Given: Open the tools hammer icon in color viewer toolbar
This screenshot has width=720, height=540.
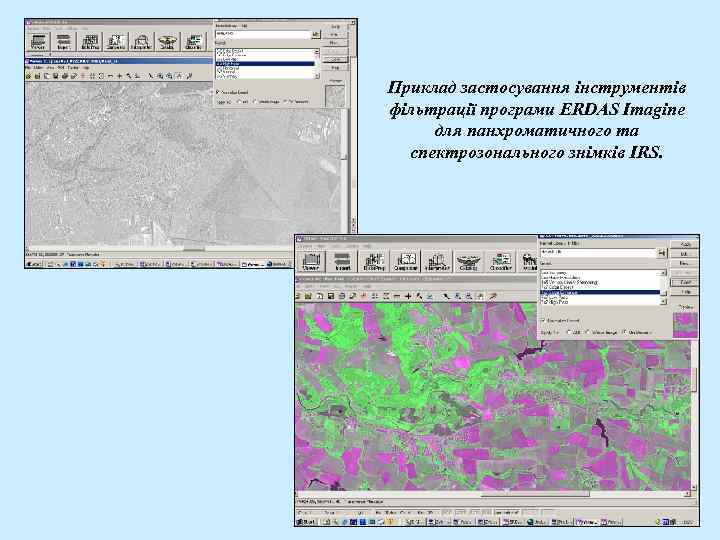Looking at the screenshot, I should (419, 296).
